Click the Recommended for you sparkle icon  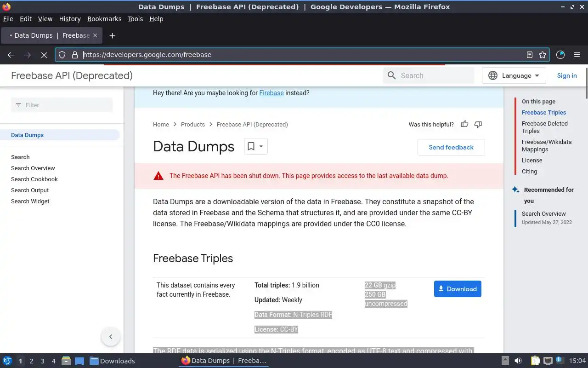[515, 190]
